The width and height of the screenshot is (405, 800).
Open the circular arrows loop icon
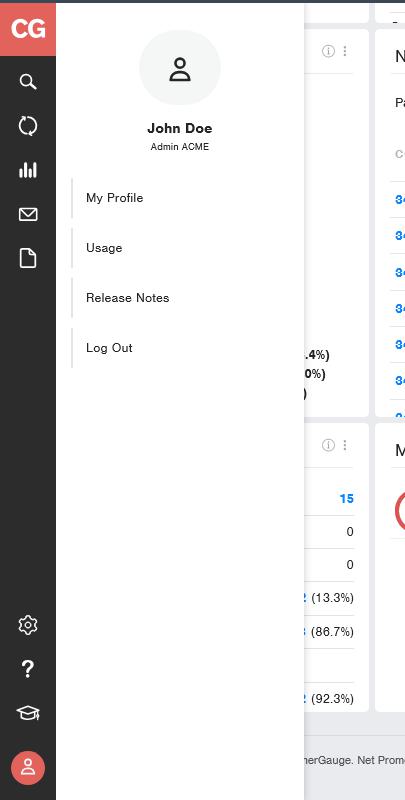point(28,126)
